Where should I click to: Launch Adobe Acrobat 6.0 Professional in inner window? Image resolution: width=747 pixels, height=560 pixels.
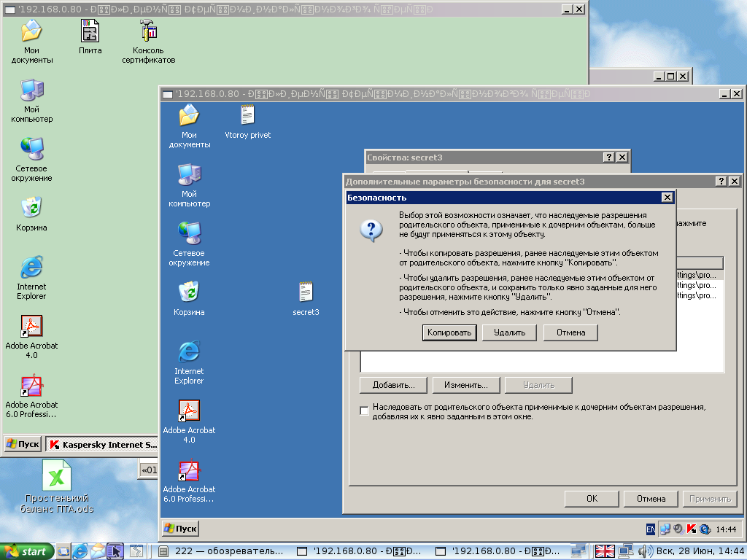(189, 471)
